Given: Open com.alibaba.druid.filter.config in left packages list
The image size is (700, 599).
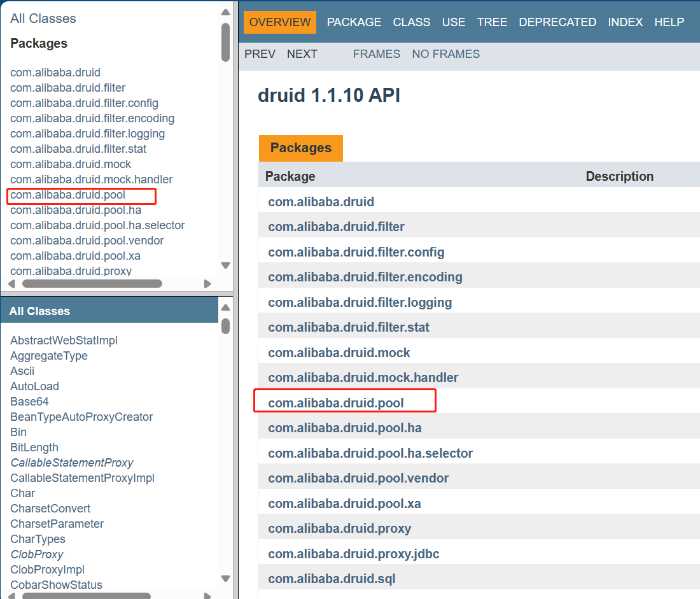Looking at the screenshot, I should [x=85, y=103].
